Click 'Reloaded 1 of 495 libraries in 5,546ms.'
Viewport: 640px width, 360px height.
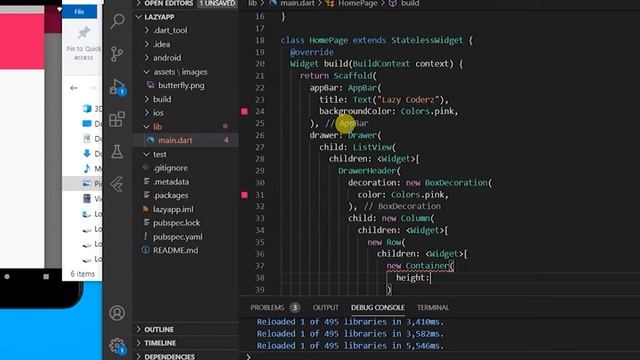point(350,345)
